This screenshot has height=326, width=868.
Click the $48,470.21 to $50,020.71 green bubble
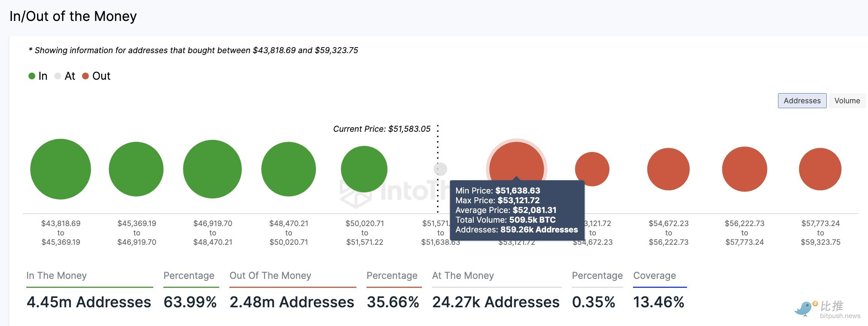(x=289, y=169)
